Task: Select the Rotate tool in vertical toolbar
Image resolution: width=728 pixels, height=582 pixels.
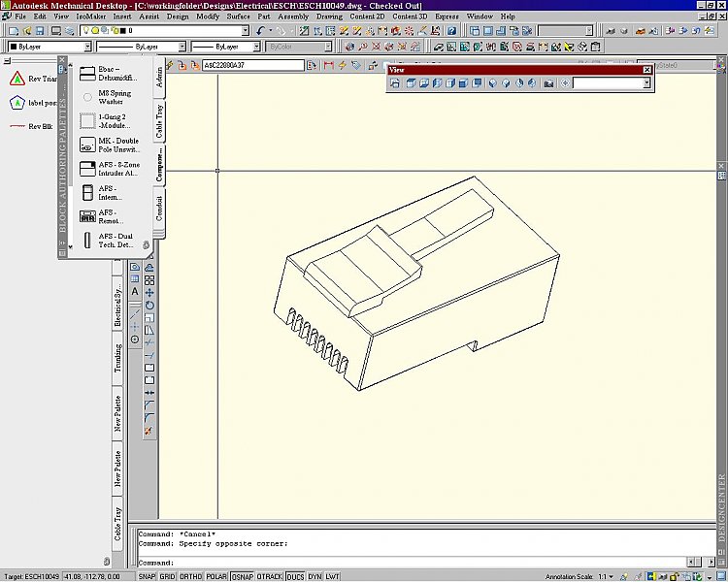Action: 149,305
